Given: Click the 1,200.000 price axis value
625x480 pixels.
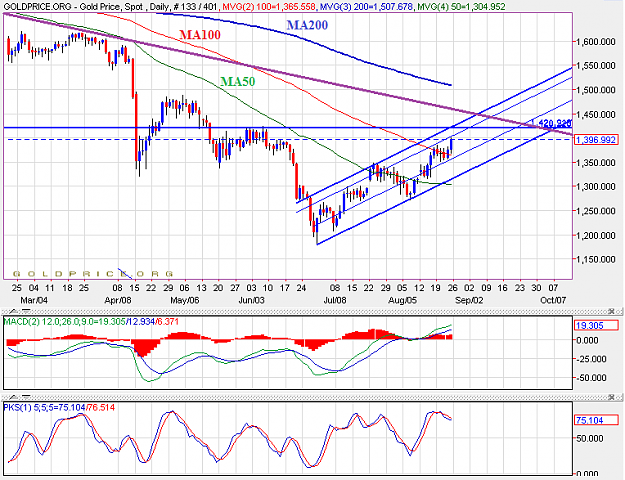Looking at the screenshot, I should 596,236.
